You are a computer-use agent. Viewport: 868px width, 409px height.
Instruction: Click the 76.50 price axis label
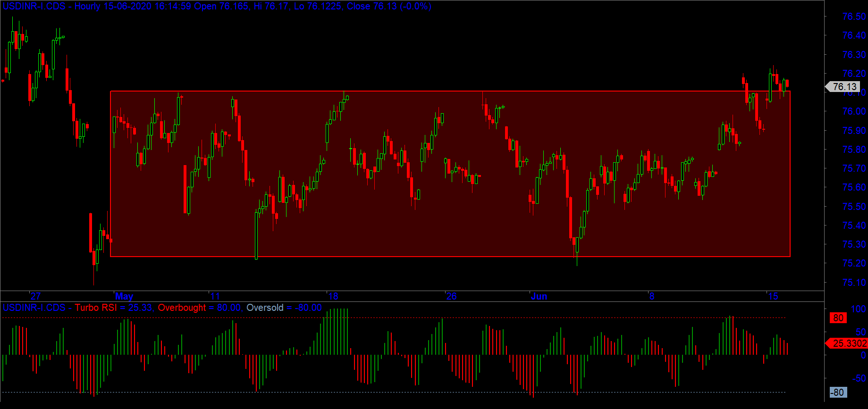(x=854, y=17)
